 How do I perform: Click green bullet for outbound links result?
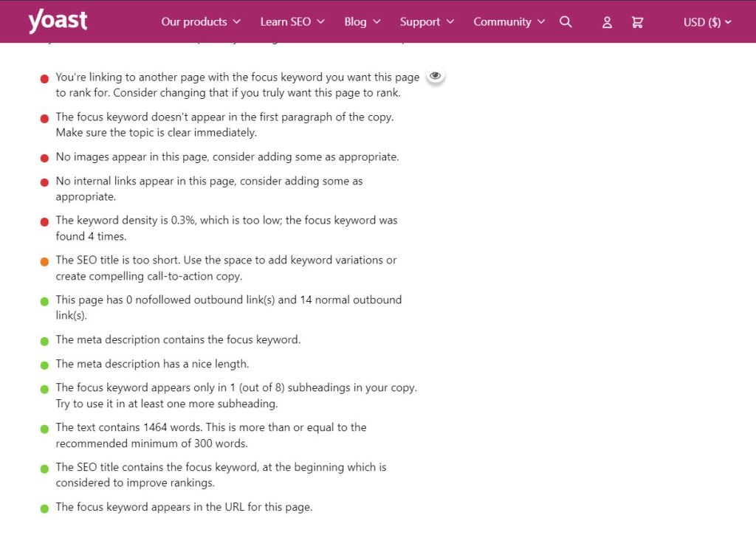[45, 301]
